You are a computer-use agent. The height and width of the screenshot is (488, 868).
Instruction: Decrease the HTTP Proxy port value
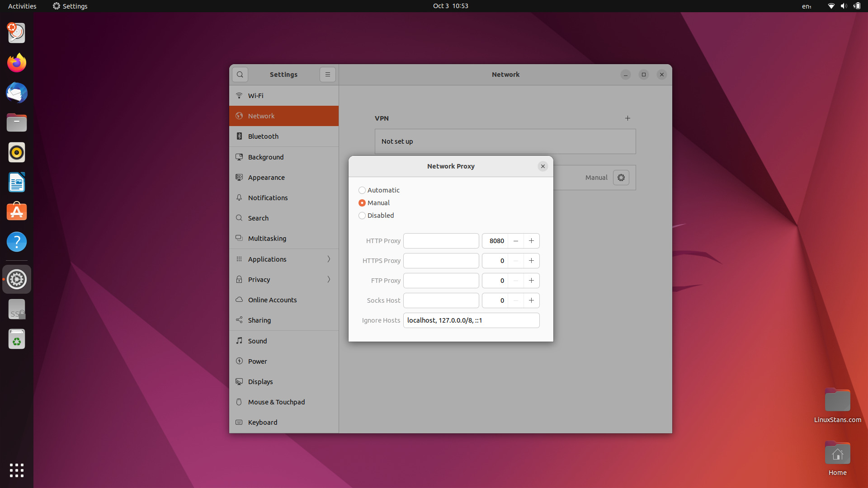516,241
